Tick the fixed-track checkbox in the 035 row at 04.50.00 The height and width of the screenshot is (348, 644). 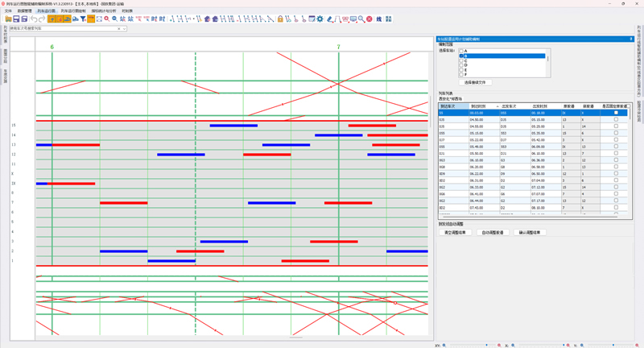tap(616, 119)
